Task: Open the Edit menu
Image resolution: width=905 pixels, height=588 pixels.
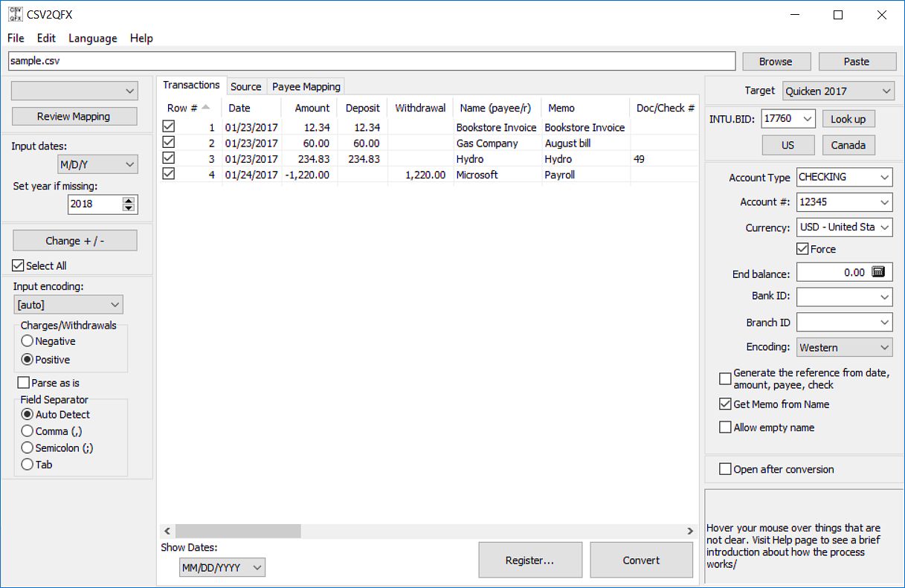Action: (46, 38)
